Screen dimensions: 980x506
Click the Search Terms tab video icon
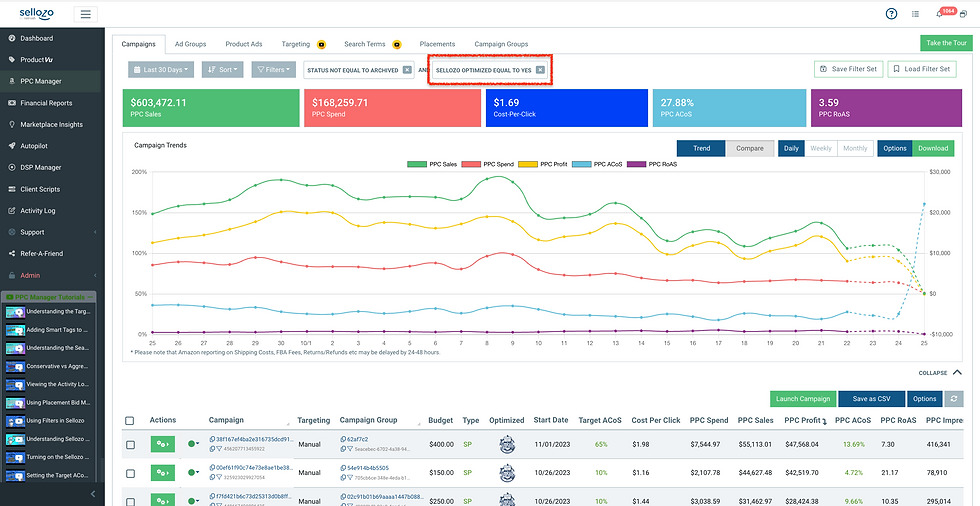click(396, 44)
